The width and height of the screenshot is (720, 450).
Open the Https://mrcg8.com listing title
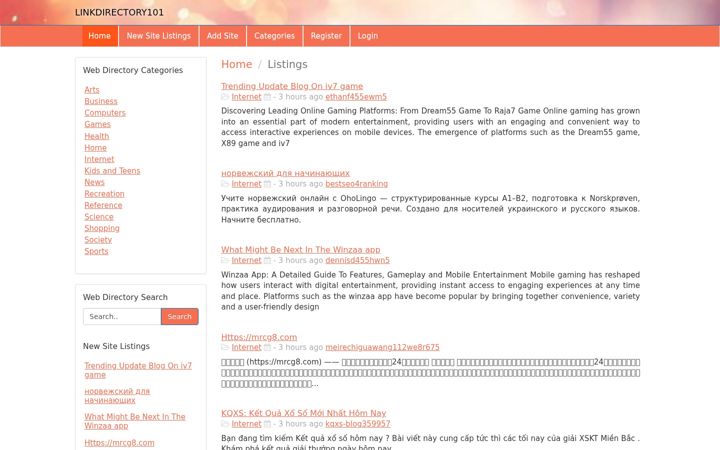(x=259, y=337)
